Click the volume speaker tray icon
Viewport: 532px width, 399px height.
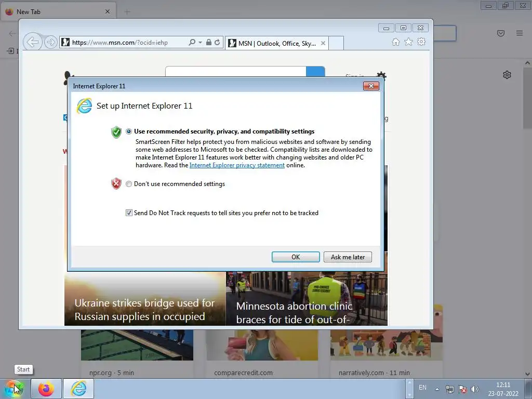pyautogui.click(x=475, y=389)
